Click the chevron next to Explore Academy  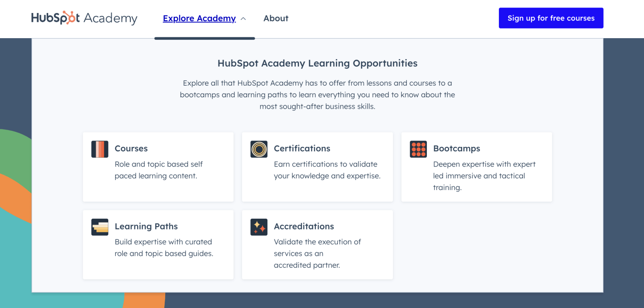point(243,18)
